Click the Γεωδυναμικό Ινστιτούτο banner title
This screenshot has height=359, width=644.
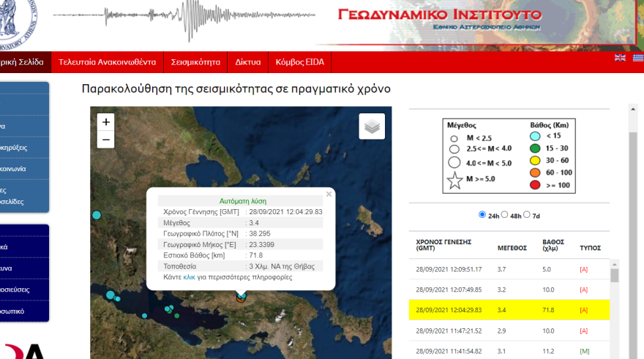pos(440,15)
